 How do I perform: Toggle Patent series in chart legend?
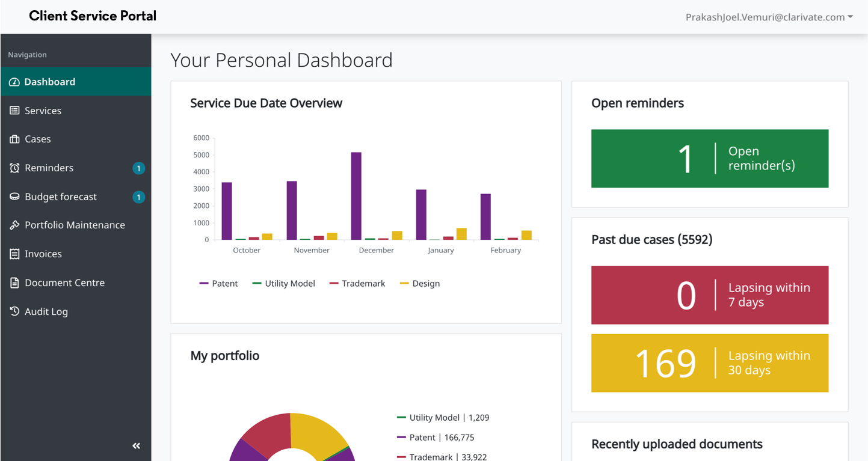point(219,284)
